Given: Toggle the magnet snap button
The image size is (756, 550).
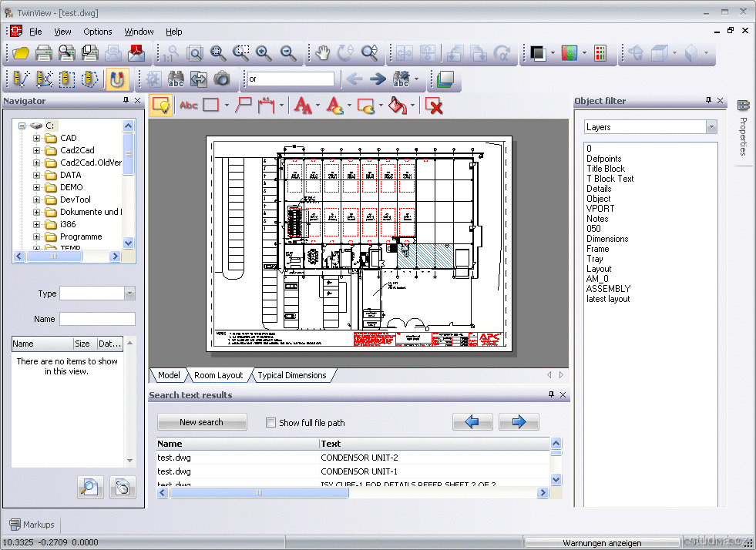Looking at the screenshot, I should 116,79.
